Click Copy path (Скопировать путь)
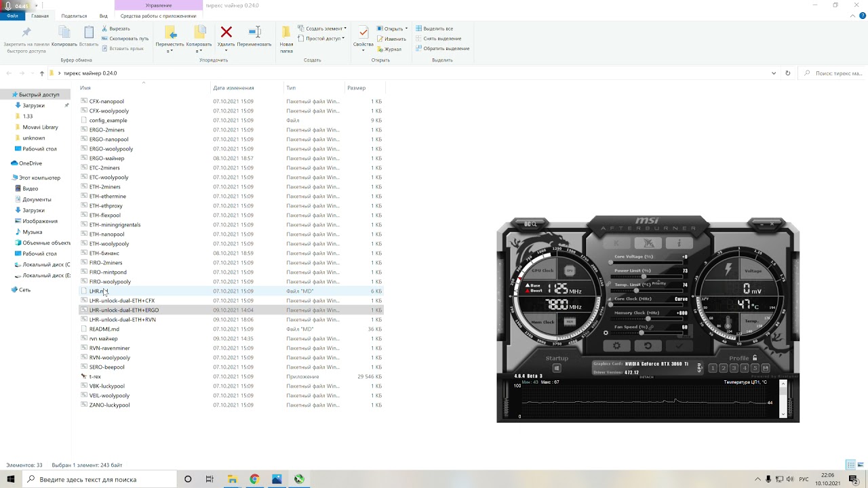The image size is (868, 488). (x=125, y=39)
